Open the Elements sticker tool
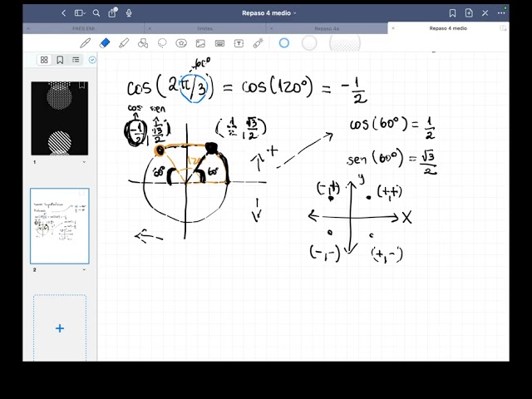The width and height of the screenshot is (532, 399). 181,43
